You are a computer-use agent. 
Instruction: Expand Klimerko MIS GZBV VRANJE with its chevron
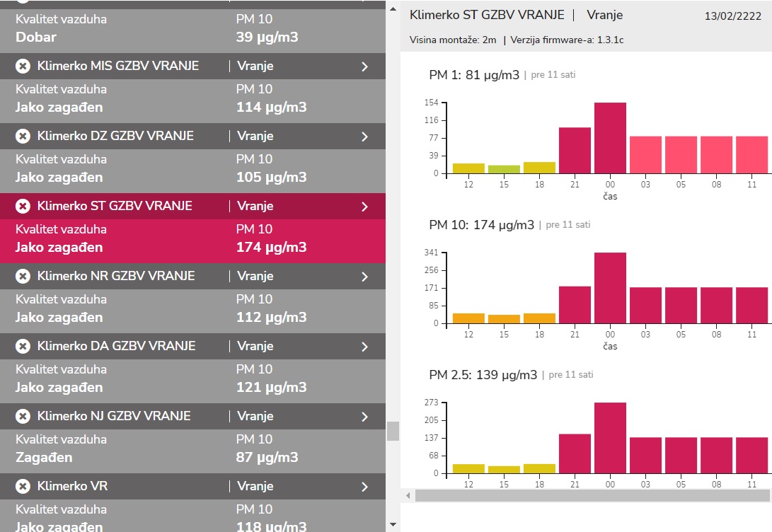click(365, 66)
